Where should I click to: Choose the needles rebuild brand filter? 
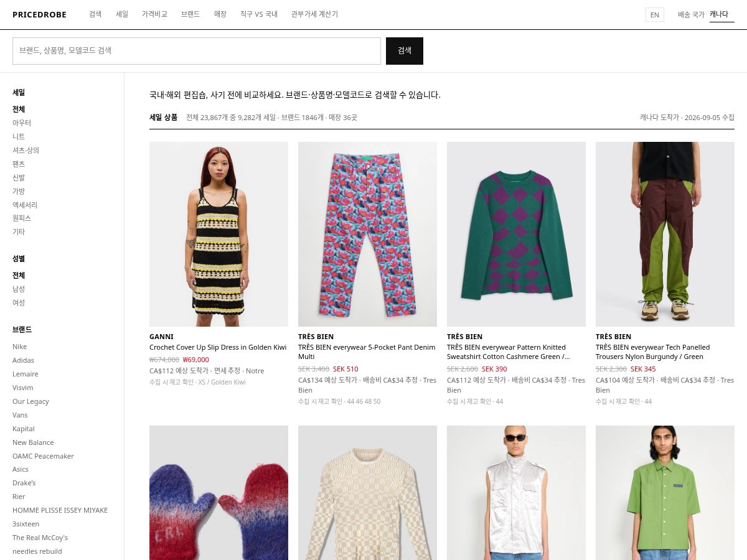click(x=37, y=551)
